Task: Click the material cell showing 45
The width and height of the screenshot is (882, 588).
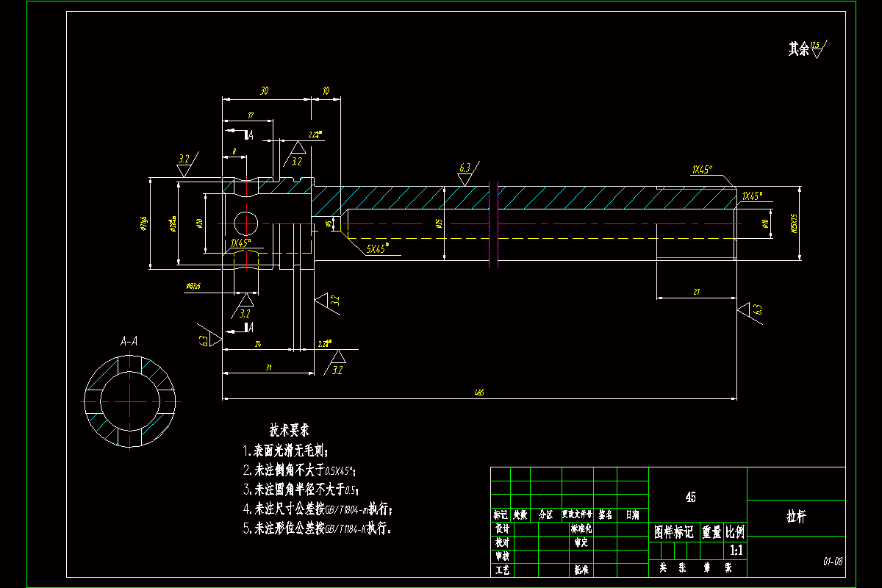Action: pyautogui.click(x=690, y=498)
